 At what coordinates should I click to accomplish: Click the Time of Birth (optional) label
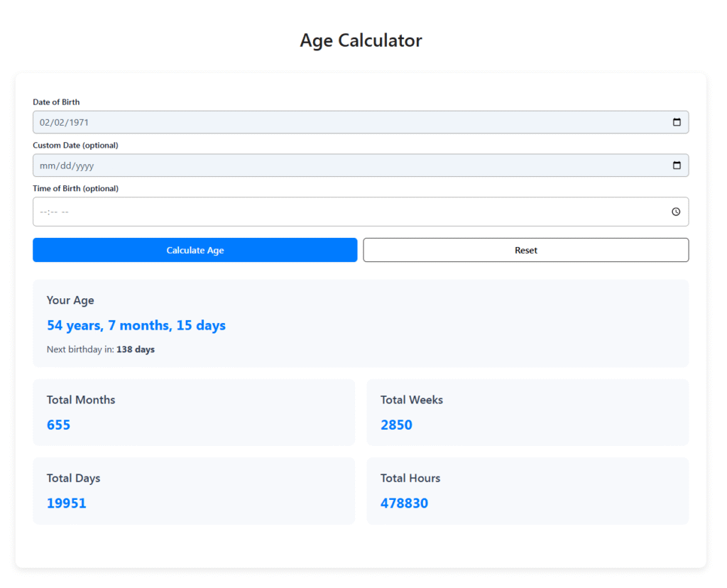click(x=75, y=189)
